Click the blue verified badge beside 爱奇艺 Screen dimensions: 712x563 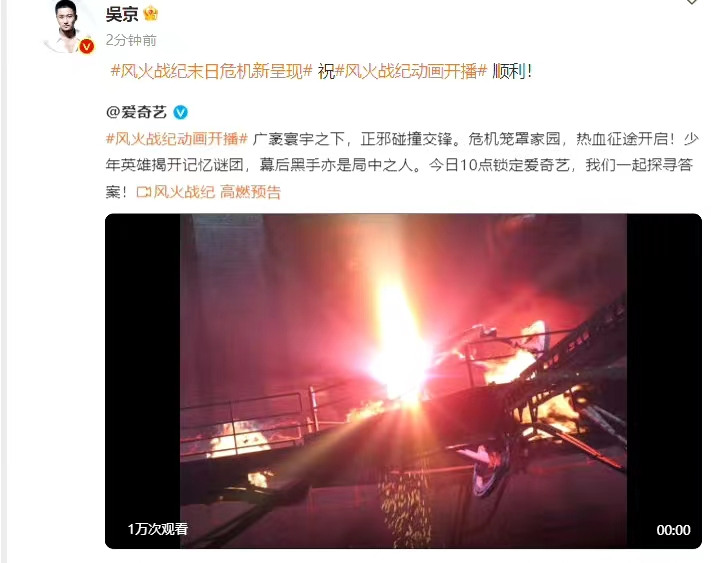[x=180, y=112]
